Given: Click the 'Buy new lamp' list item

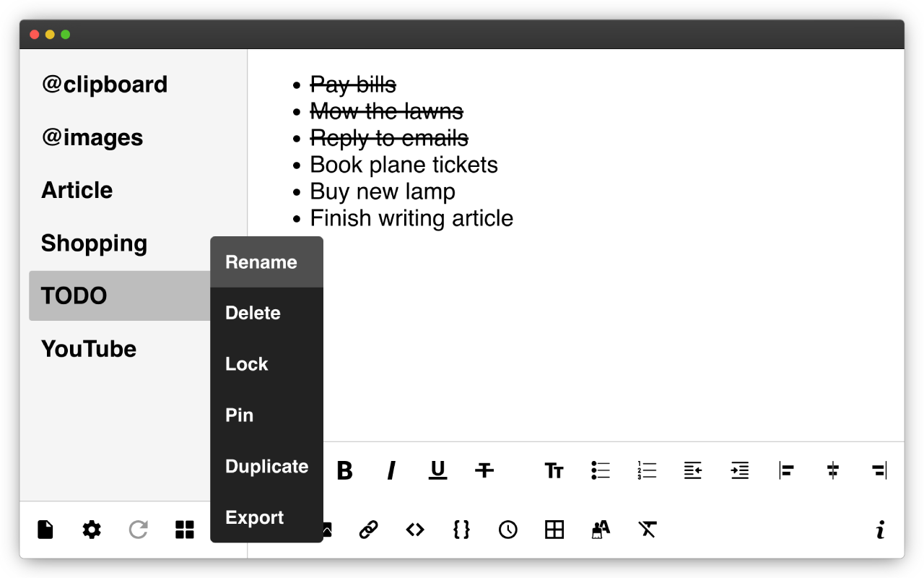Looking at the screenshot, I should [383, 191].
